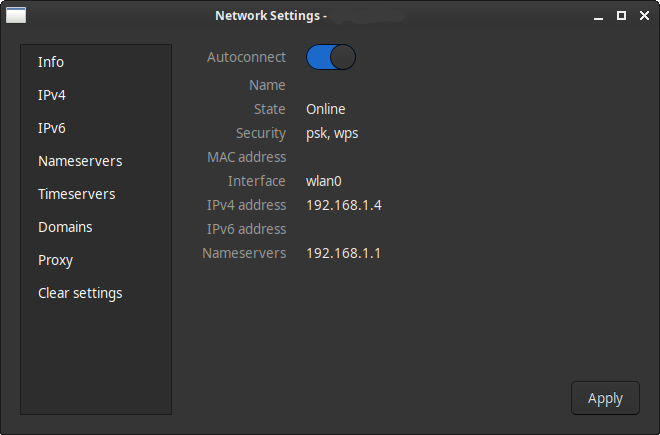Minimize the Network Settings window

point(599,16)
